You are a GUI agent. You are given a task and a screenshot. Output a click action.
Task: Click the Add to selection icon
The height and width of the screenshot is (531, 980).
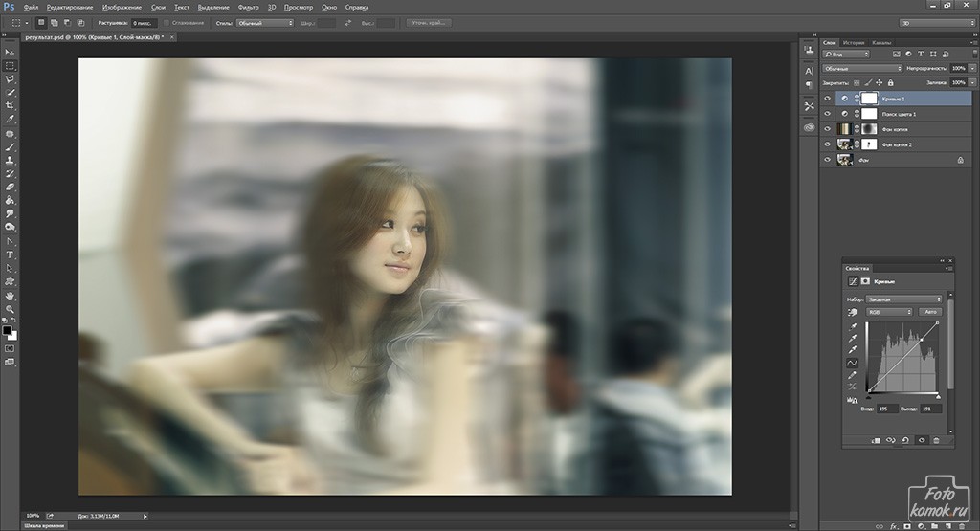(x=54, y=23)
